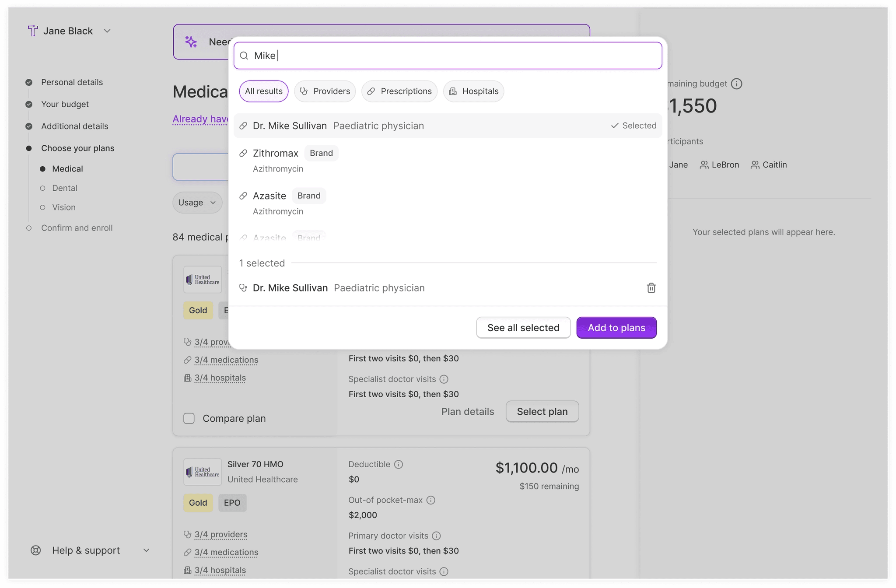The height and width of the screenshot is (588, 896).
Task: Click United Healthcare logo on first plan card
Action: pyautogui.click(x=203, y=280)
